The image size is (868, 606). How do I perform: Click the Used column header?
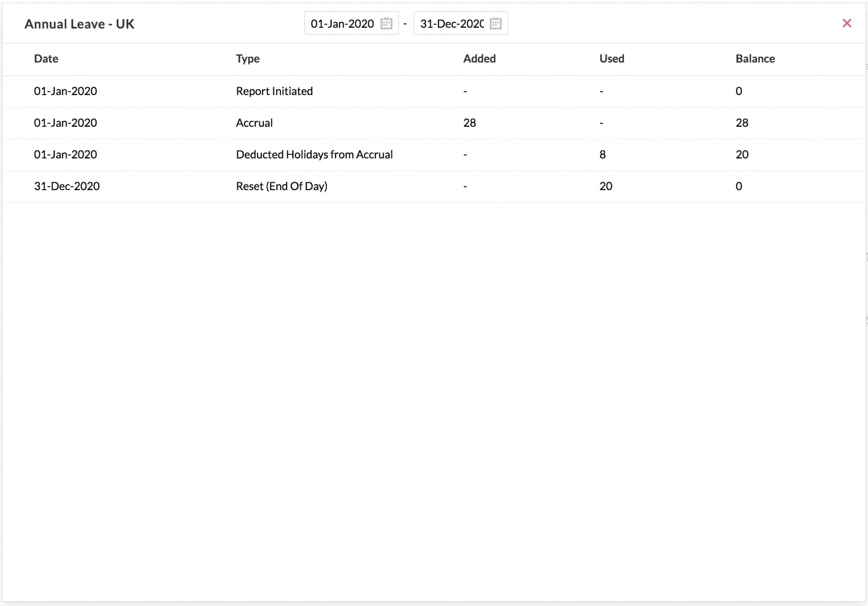coord(612,59)
